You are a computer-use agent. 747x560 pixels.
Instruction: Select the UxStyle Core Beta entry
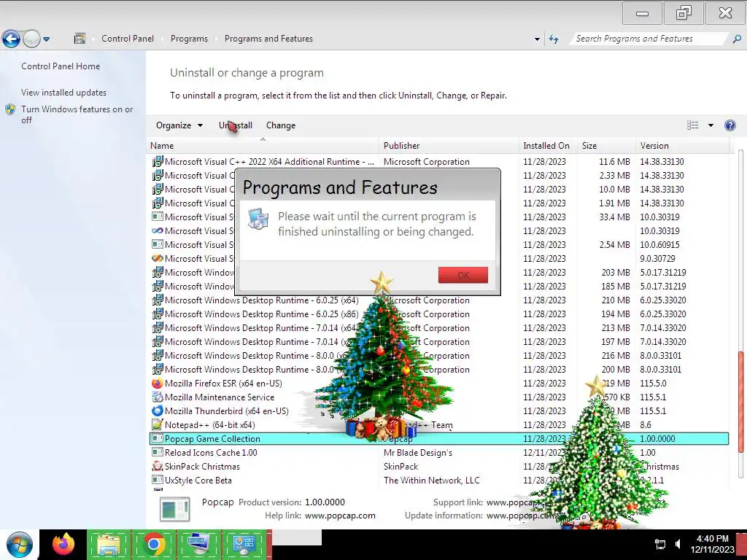click(x=439, y=481)
